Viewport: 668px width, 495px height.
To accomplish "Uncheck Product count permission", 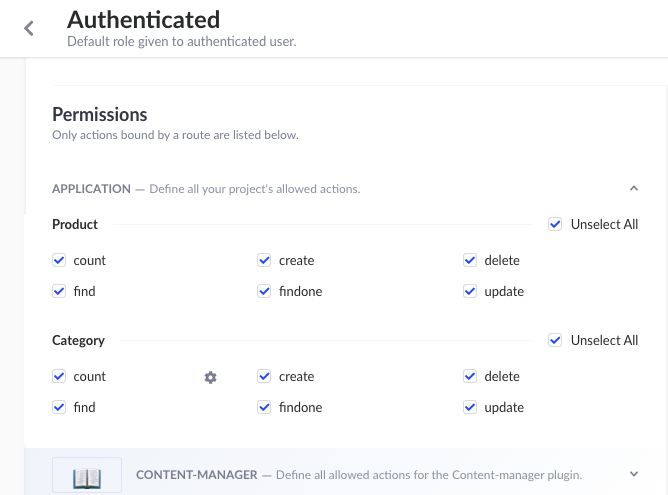I will (x=59, y=261).
